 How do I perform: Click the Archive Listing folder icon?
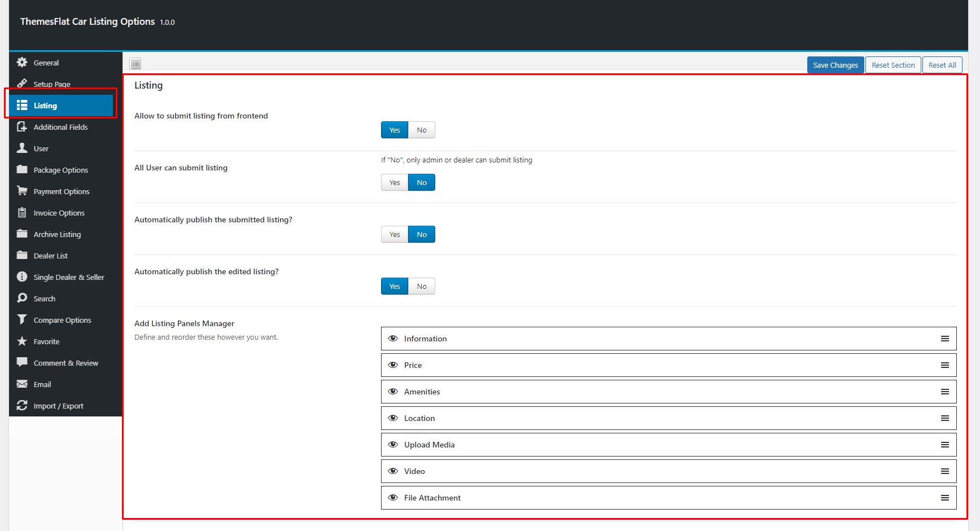click(x=22, y=234)
